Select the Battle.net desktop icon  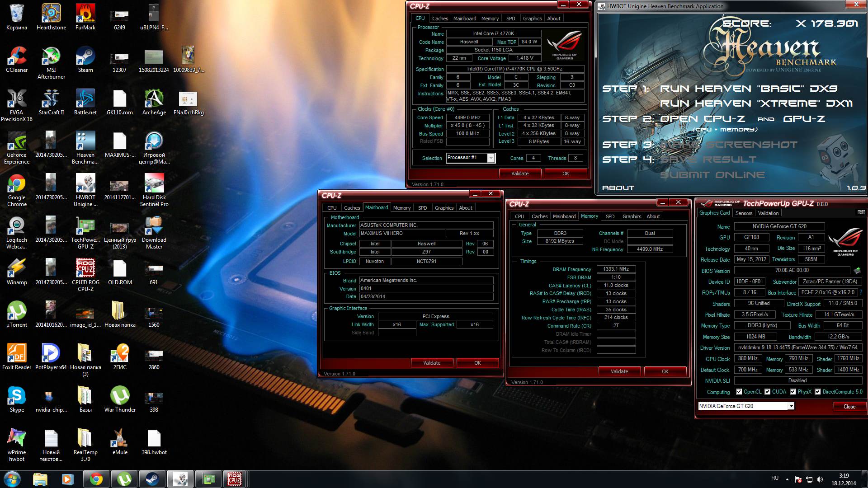pyautogui.click(x=85, y=102)
